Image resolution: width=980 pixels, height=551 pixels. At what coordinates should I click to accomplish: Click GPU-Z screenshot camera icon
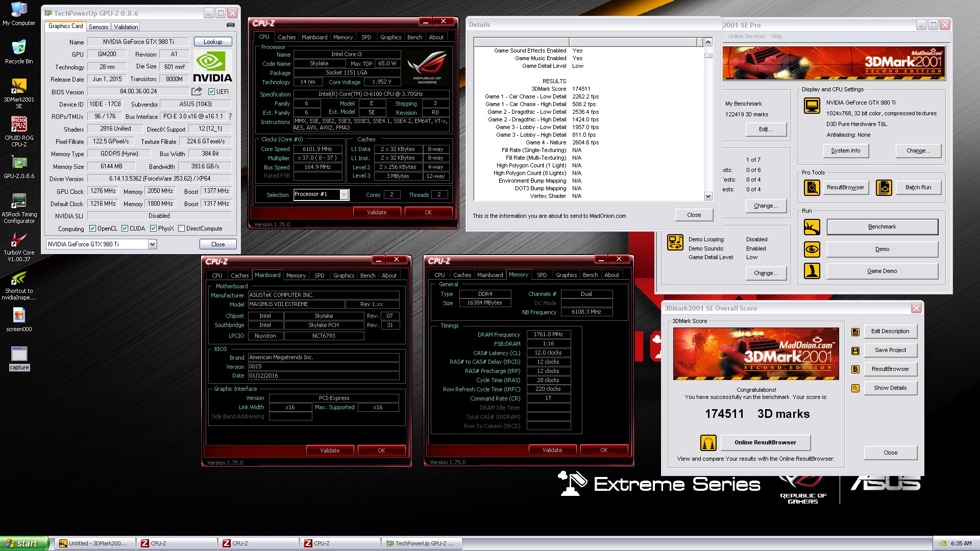click(x=231, y=25)
